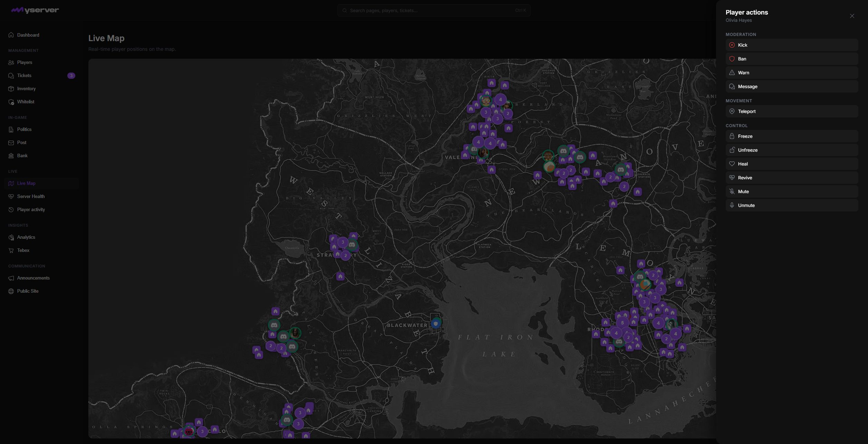
Task: Click the Inventory box icon
Action: coord(11,89)
